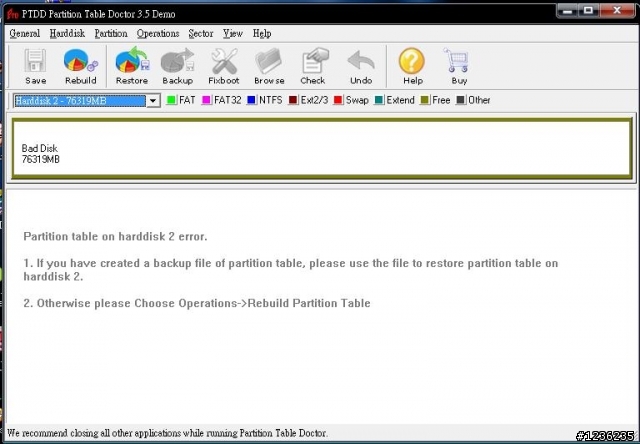Click the status bar recommendation text

click(x=167, y=433)
